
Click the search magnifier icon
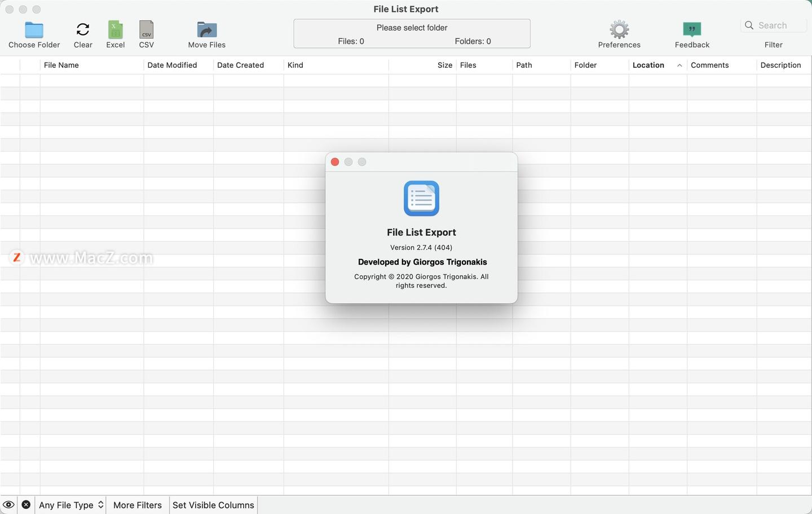[x=749, y=25]
